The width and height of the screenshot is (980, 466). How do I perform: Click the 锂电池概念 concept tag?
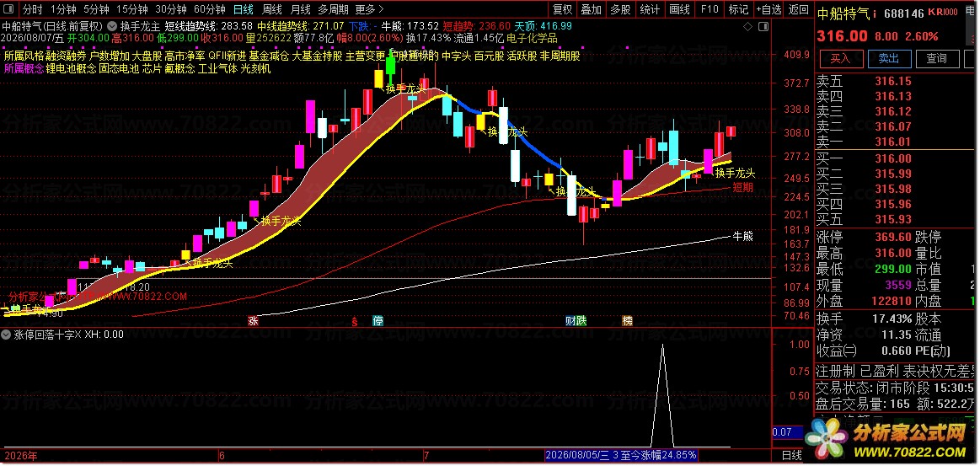[72, 69]
